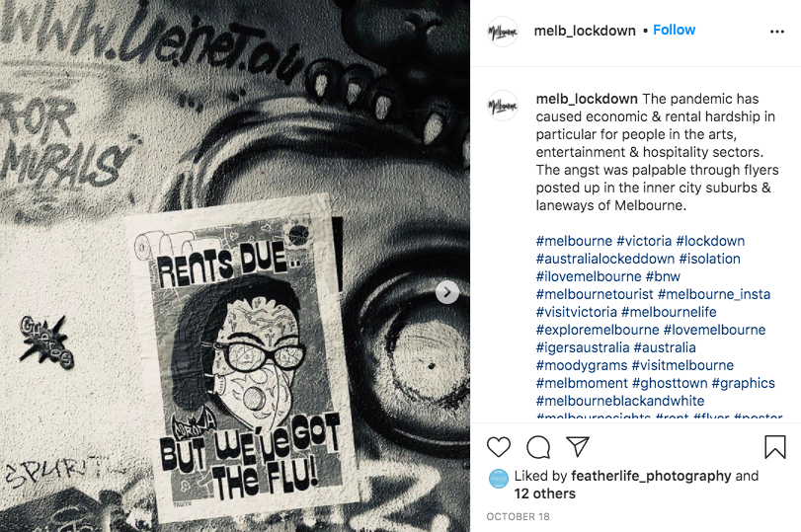Screen dimensions: 801x532
Task: Open the three-dot more options menu
Action: (x=777, y=32)
